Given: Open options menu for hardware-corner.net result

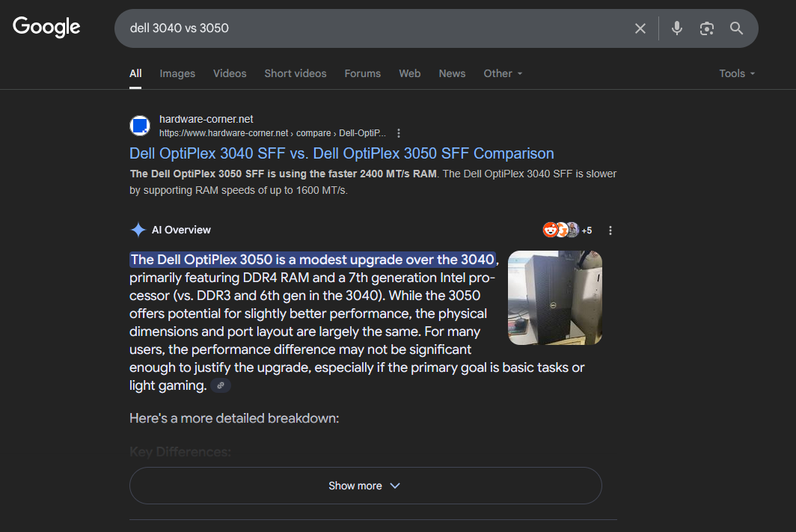Looking at the screenshot, I should point(399,133).
